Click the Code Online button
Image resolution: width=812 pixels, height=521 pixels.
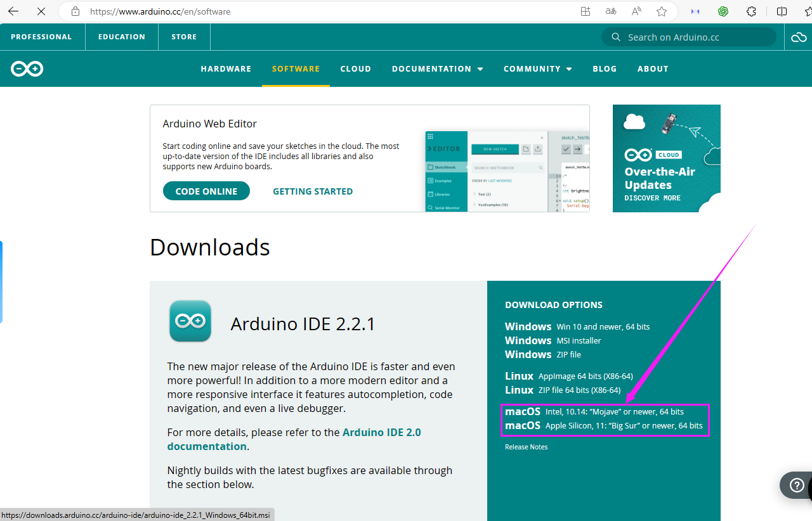[x=206, y=191]
